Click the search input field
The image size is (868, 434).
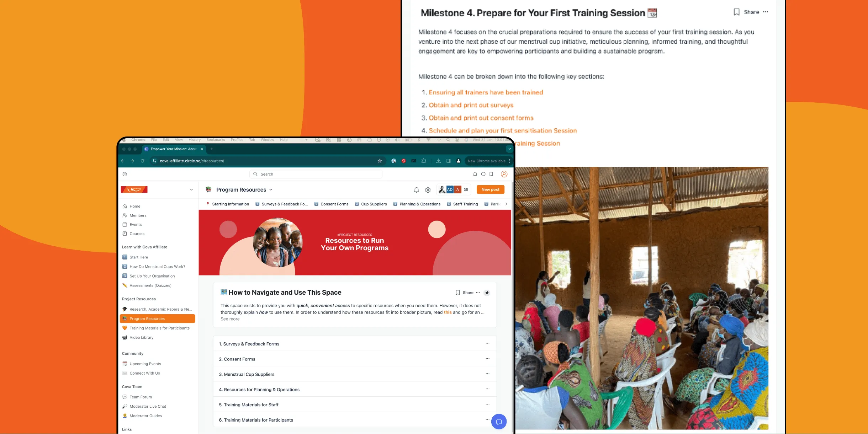(318, 174)
